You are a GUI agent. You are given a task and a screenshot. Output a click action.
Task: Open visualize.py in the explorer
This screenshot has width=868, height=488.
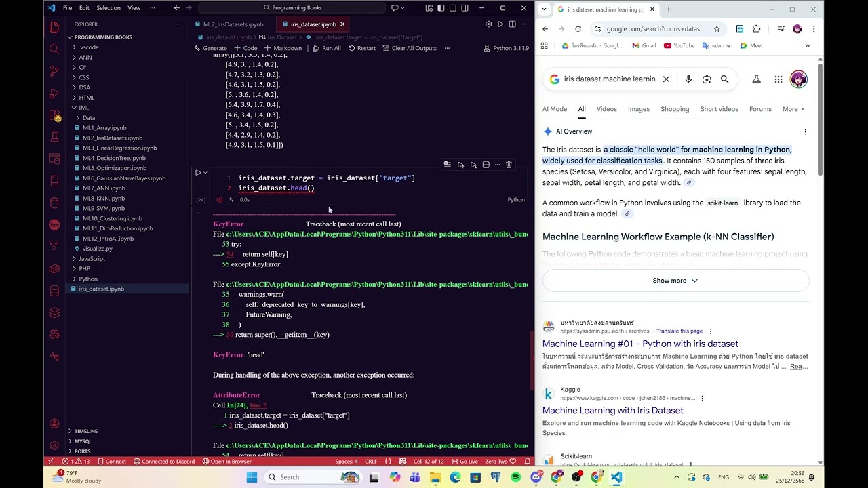(97, 249)
